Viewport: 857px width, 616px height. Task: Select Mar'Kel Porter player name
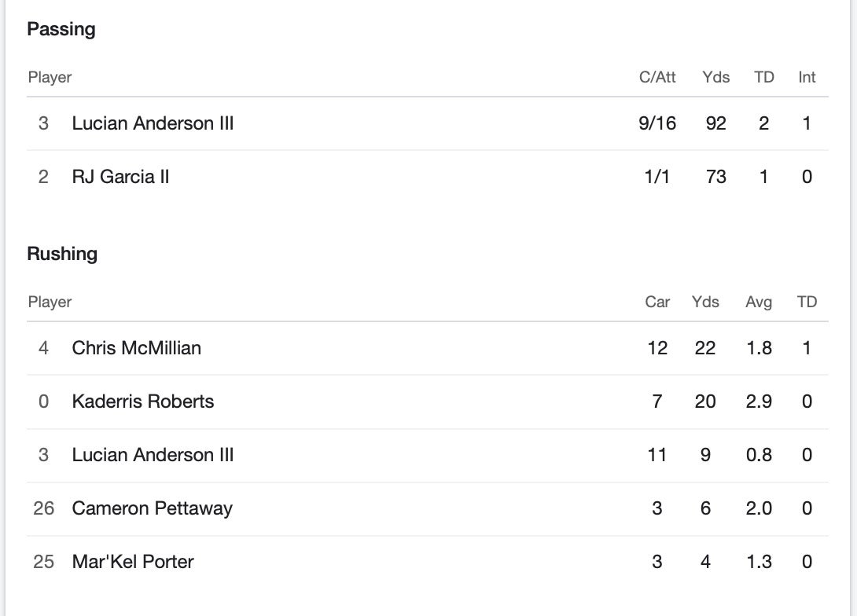[x=132, y=562]
